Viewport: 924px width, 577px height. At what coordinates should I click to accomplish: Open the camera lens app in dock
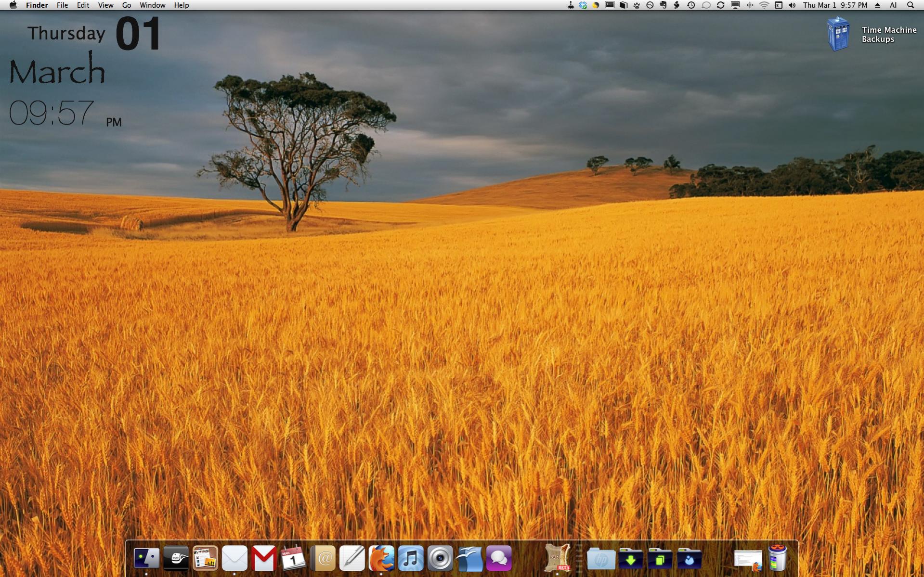440,558
